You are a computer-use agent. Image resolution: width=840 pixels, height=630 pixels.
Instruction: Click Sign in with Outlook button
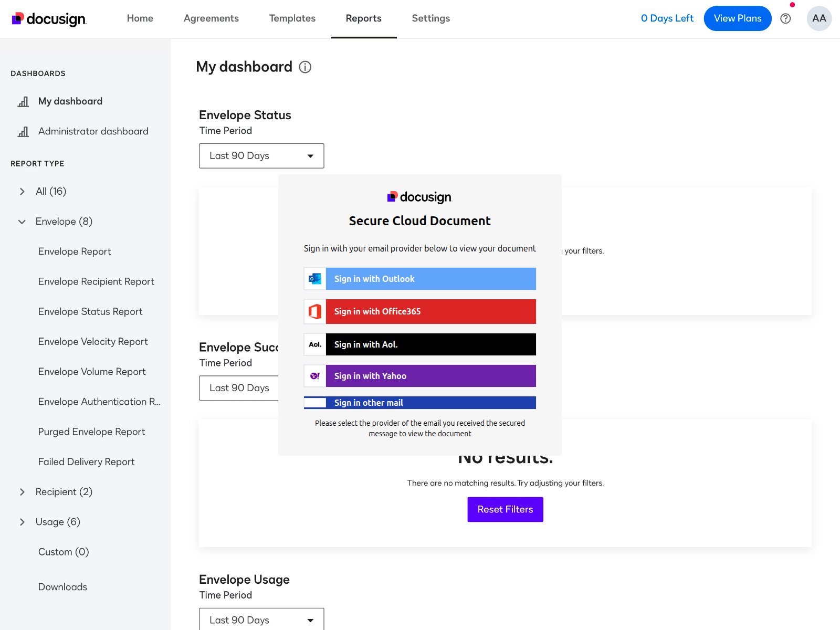[x=420, y=279]
